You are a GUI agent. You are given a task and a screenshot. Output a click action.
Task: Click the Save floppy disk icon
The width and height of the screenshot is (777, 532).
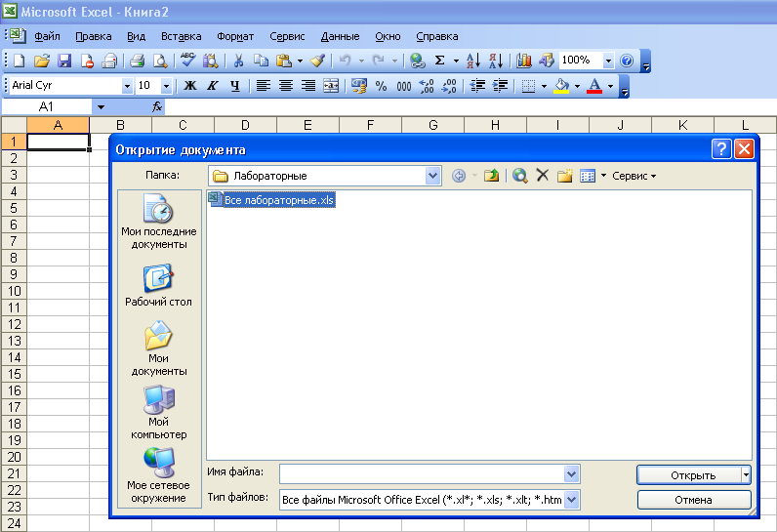pyautogui.click(x=64, y=61)
